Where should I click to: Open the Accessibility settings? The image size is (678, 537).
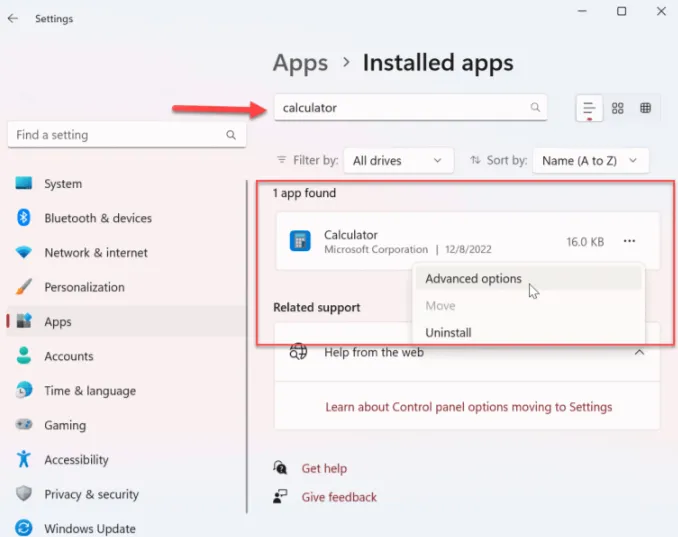[76, 460]
